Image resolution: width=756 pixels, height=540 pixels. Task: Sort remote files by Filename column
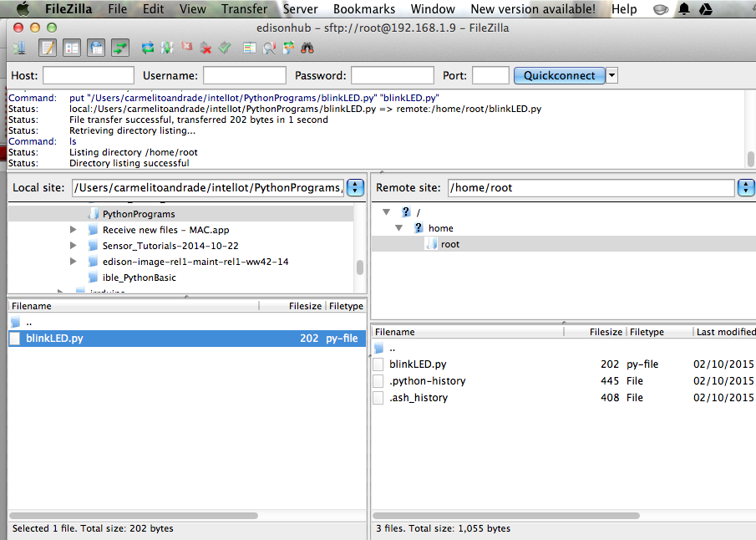tap(468, 332)
